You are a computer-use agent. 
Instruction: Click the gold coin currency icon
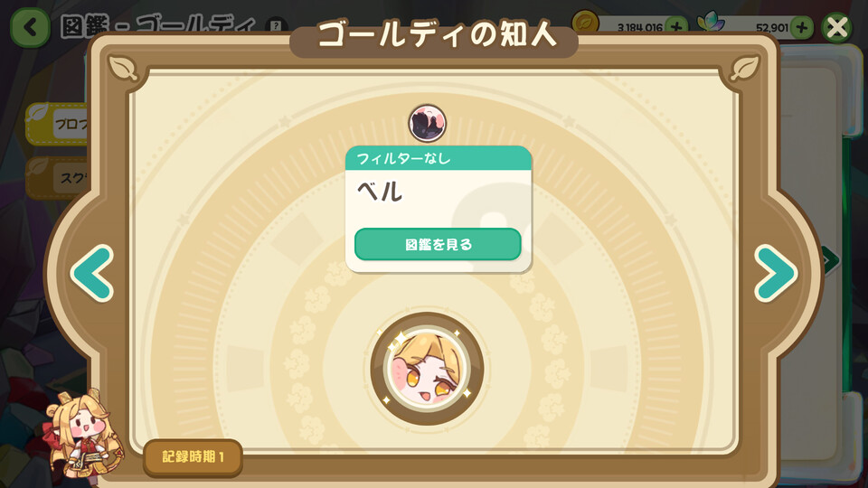[585, 23]
